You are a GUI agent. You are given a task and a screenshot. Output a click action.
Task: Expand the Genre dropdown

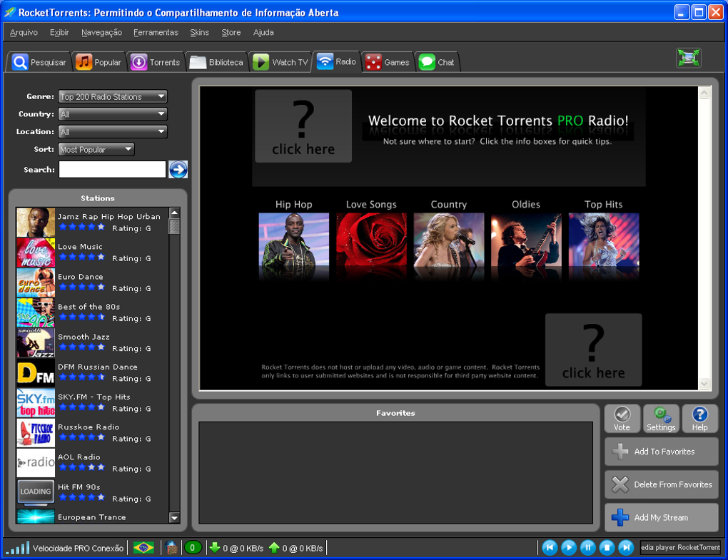(112, 96)
